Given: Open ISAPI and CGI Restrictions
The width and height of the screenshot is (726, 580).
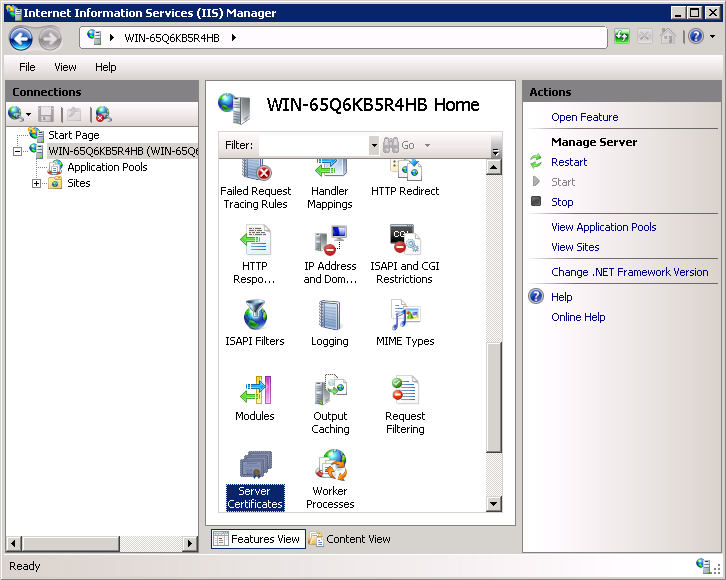Looking at the screenshot, I should click(405, 254).
